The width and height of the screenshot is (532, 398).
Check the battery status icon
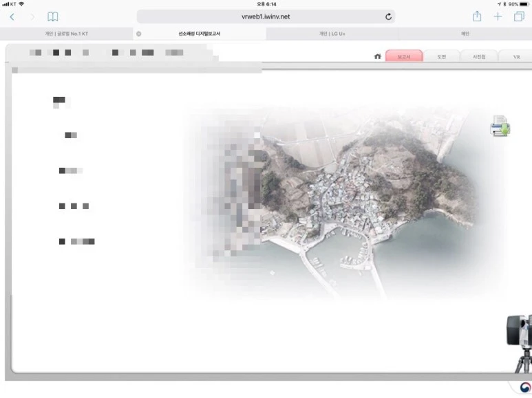click(524, 4)
